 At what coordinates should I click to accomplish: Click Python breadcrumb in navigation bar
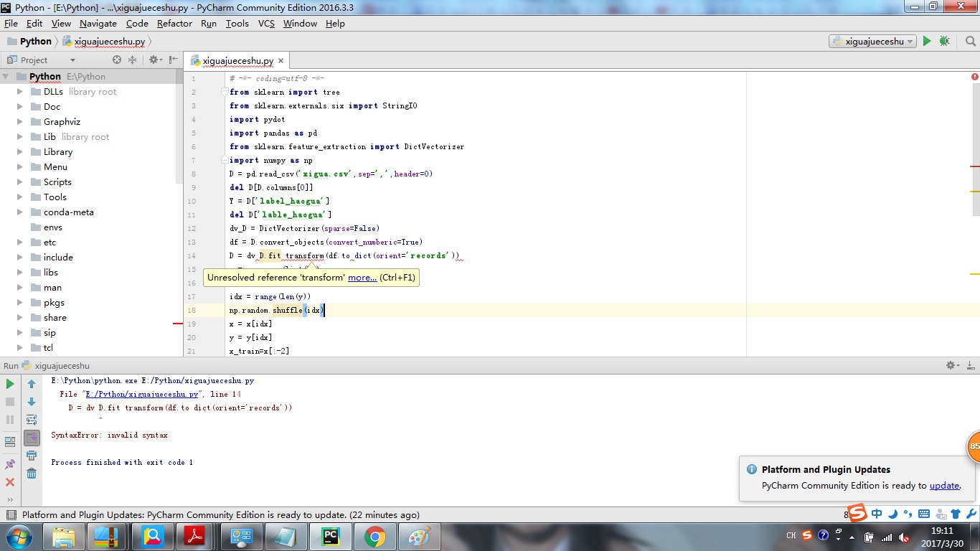(x=29, y=42)
